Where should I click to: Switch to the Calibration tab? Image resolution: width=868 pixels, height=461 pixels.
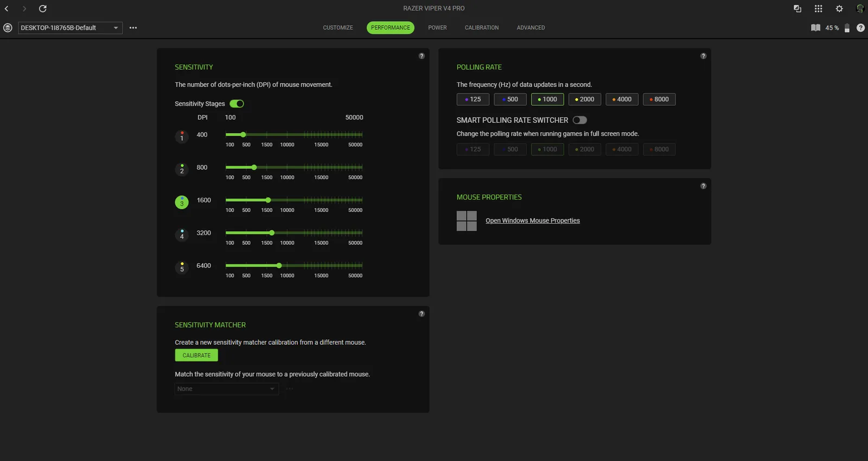pyautogui.click(x=481, y=28)
